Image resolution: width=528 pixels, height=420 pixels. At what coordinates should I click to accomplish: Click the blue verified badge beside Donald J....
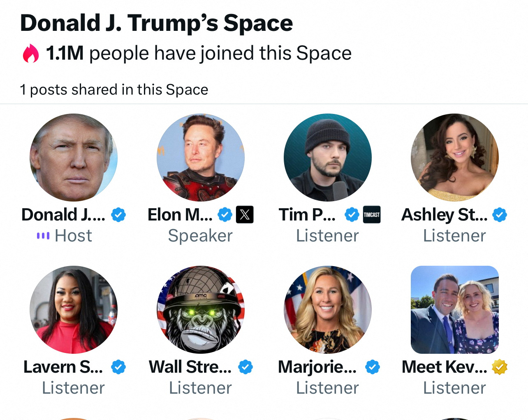click(118, 215)
